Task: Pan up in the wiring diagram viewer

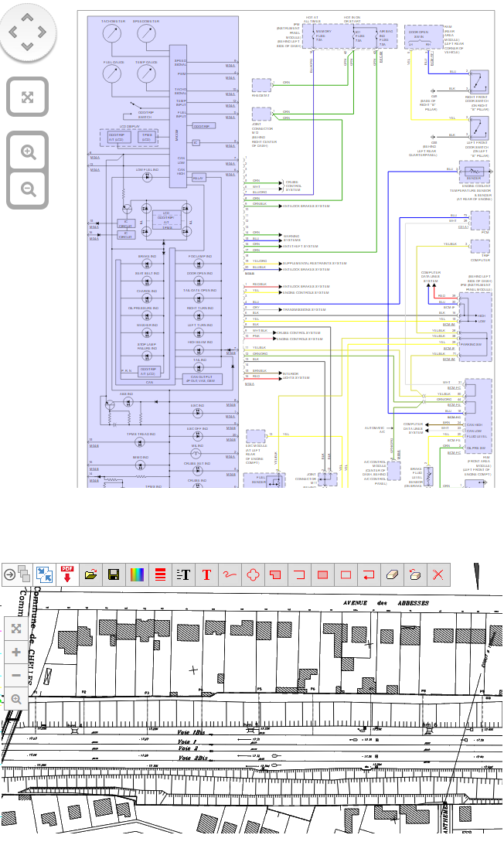Action: [x=28, y=16]
